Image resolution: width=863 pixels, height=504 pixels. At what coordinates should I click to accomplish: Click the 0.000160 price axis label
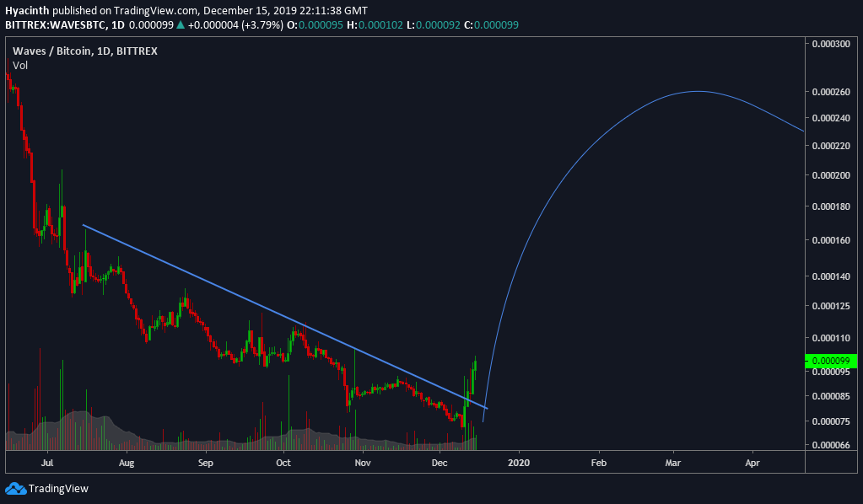coord(831,240)
